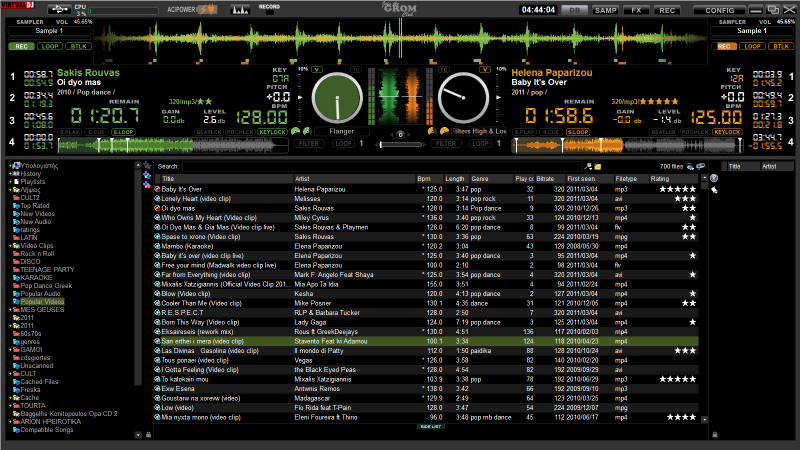Click the right deck jog wheel
The width and height of the screenshot is (800, 450).
[x=463, y=98]
